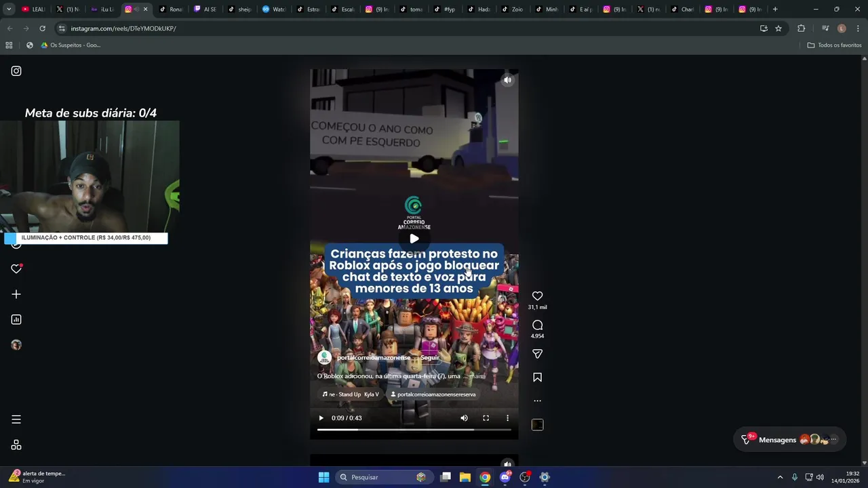868x488 pixels.
Task: Open Instagram notifications heart in sidebar
Action: (16, 269)
